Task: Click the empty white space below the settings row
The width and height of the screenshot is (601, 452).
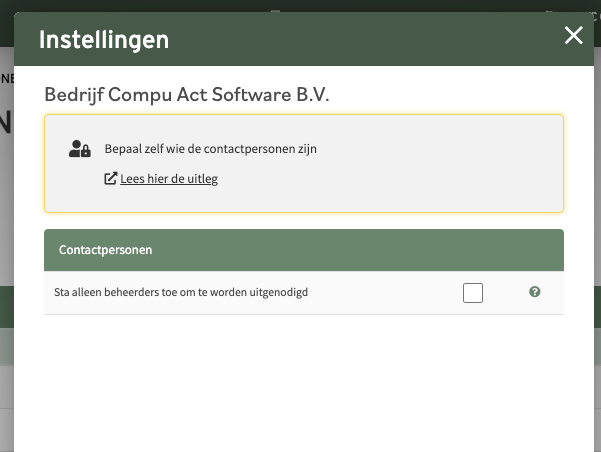Action: (304, 383)
